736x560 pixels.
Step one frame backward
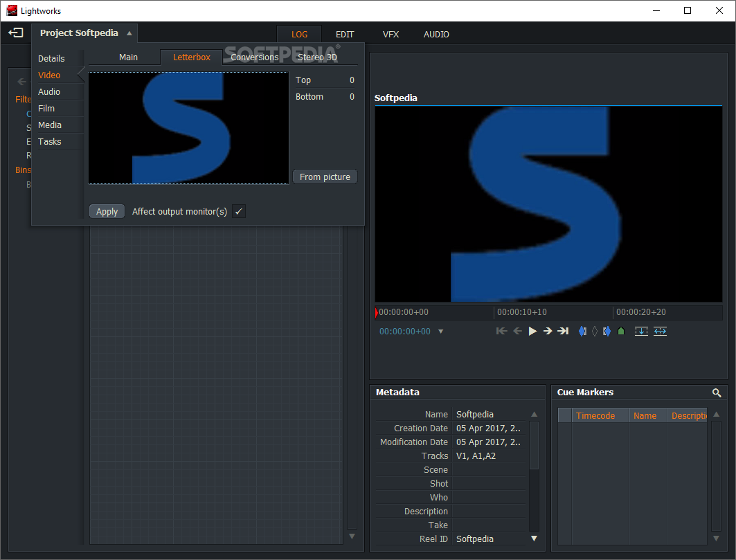[x=517, y=331]
